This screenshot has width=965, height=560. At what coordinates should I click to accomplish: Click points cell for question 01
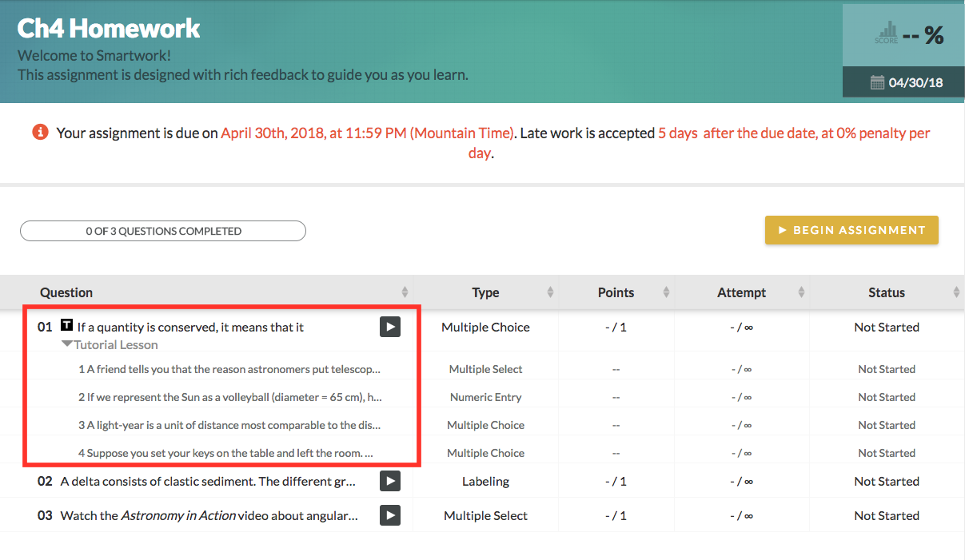coord(616,327)
